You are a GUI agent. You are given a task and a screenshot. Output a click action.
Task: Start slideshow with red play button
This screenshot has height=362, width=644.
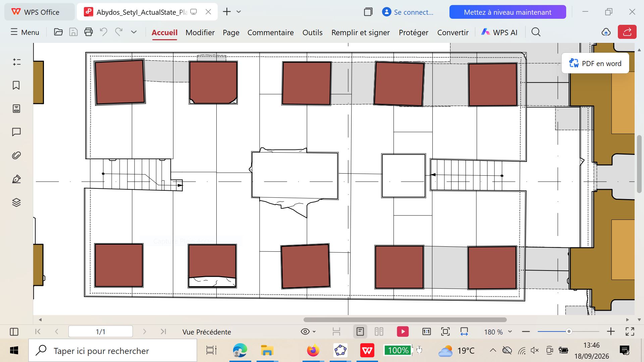tap(402, 332)
